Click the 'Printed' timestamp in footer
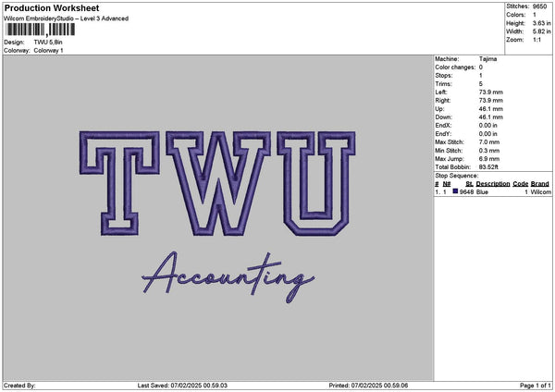555x392 pixels. point(368,386)
